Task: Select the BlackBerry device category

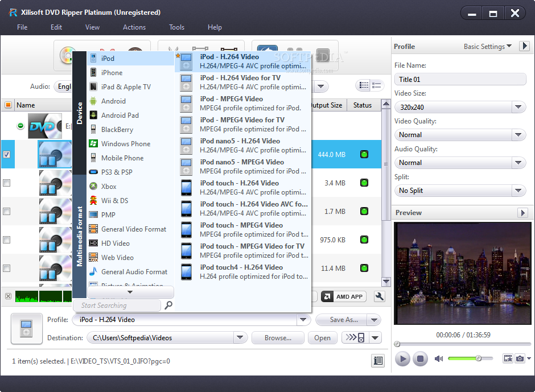Action: tap(130, 130)
